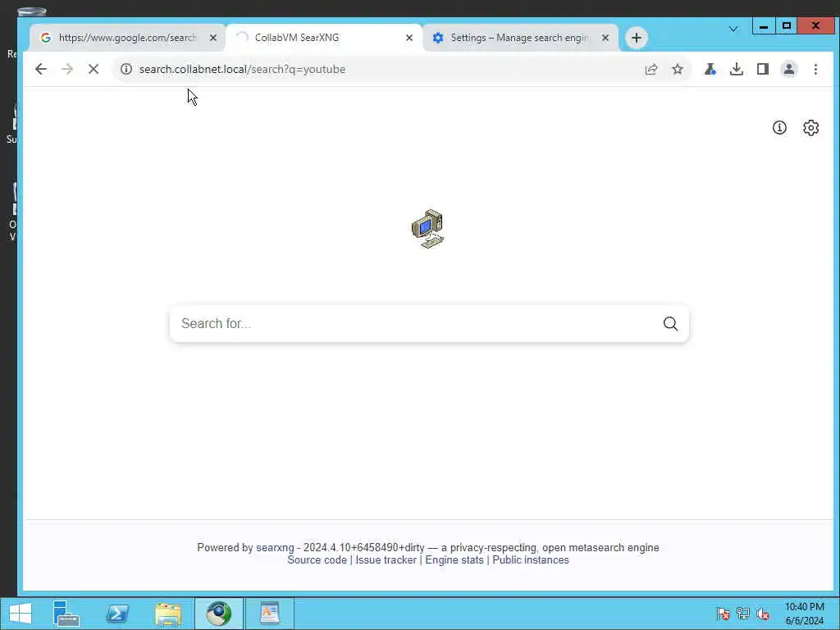
Task: Click the 'Search for...' input box
Action: (x=418, y=323)
